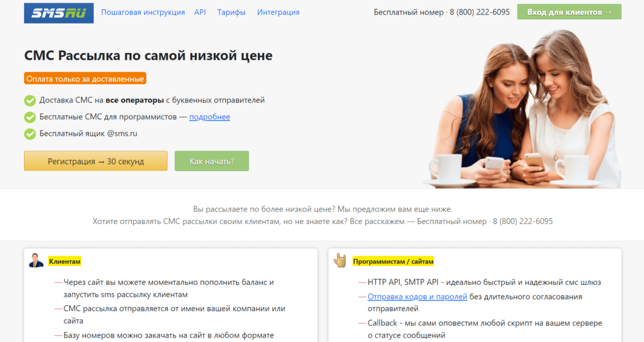Click the line starting Вы рассылаете по более низкой цене
Image resolution: width=644 pixels, height=342 pixels.
pos(323,209)
